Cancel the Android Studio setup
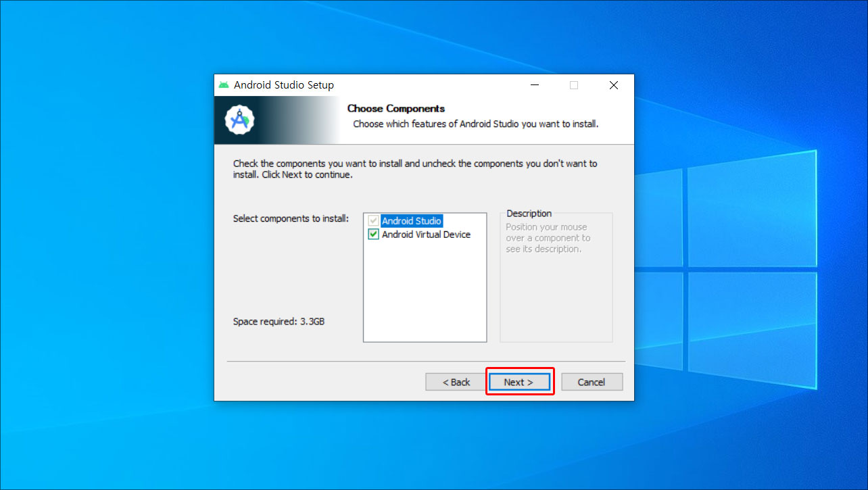This screenshot has width=868, height=490. click(x=592, y=382)
